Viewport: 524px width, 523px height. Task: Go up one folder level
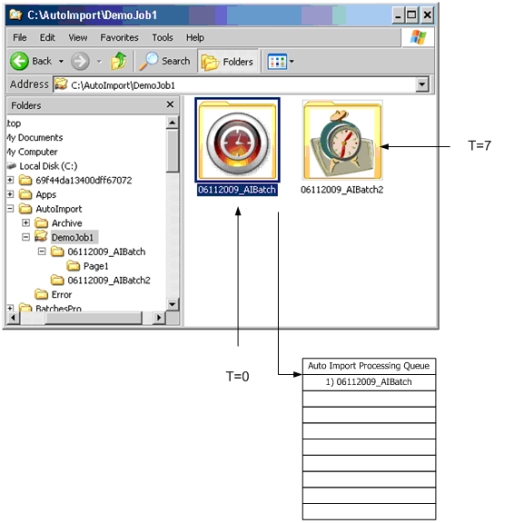(x=118, y=61)
